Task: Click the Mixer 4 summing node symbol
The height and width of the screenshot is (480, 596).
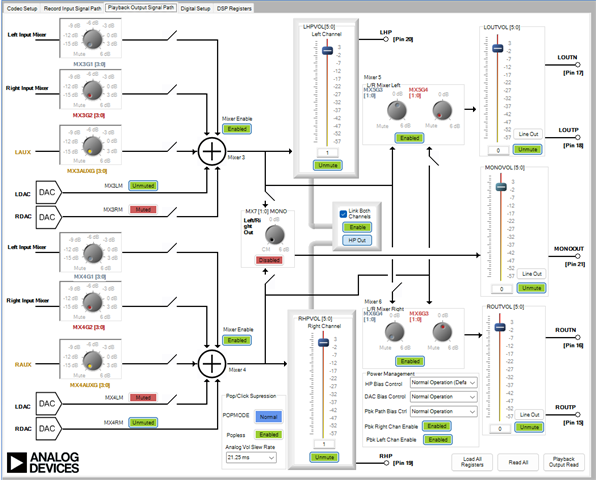Action: [212, 364]
